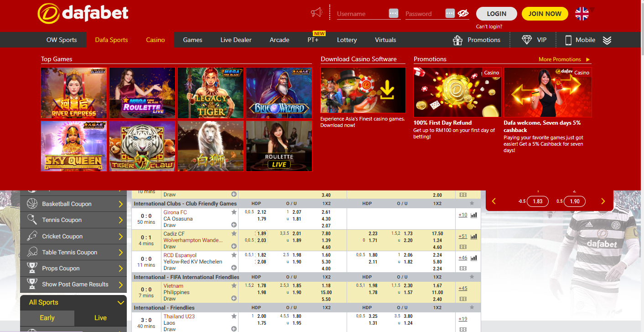Switch to the Live tab
This screenshot has width=644, height=332.
(100, 318)
